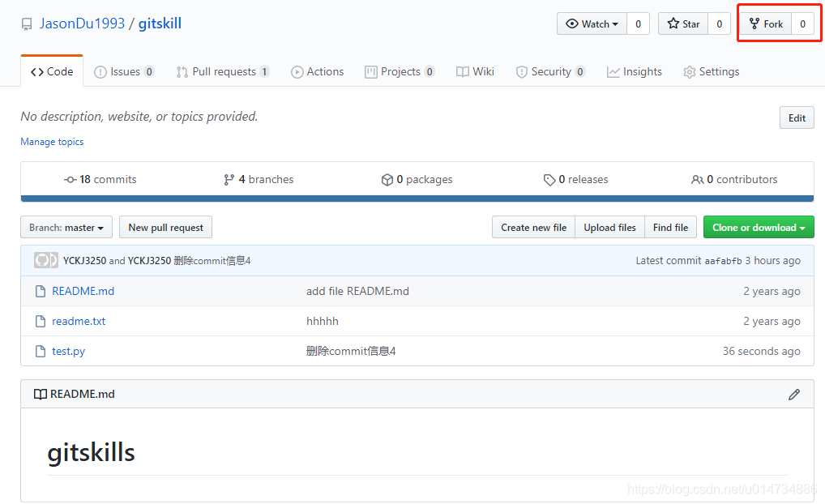
Task: Click the Edit description button
Action: [x=797, y=117]
